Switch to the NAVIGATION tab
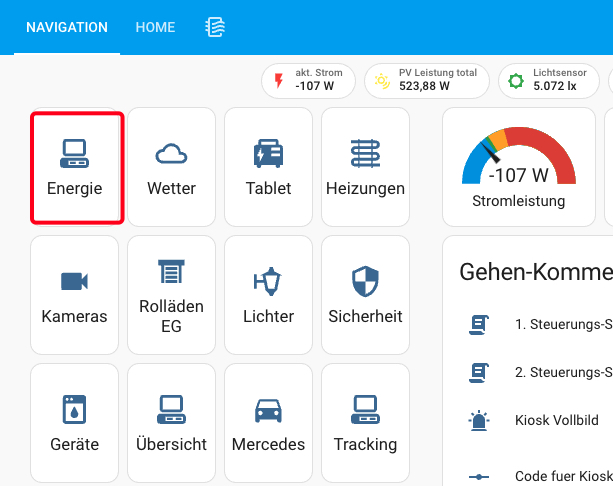The height and width of the screenshot is (486, 613). (67, 27)
